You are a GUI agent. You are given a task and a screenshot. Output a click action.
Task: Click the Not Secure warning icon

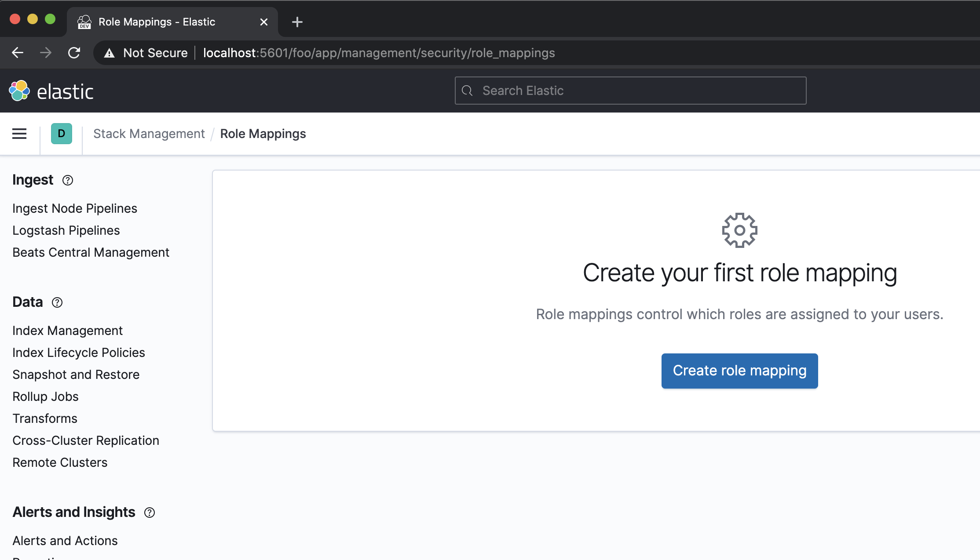coord(109,53)
